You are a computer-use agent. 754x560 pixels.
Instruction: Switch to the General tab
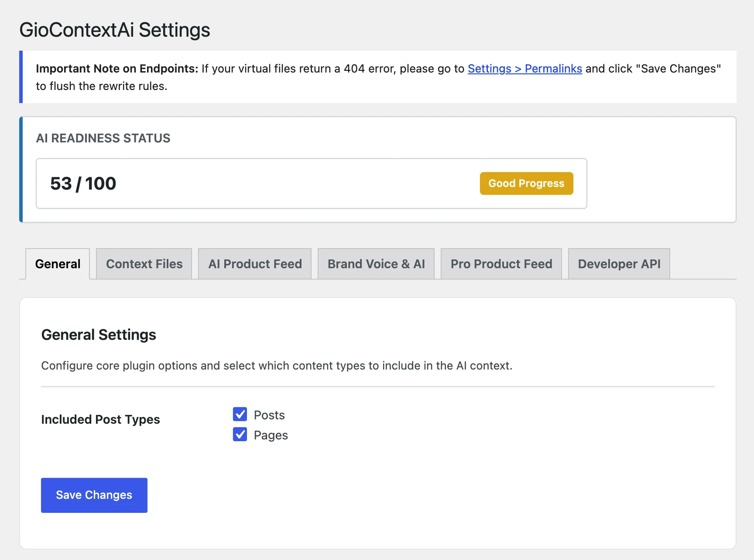click(x=57, y=264)
